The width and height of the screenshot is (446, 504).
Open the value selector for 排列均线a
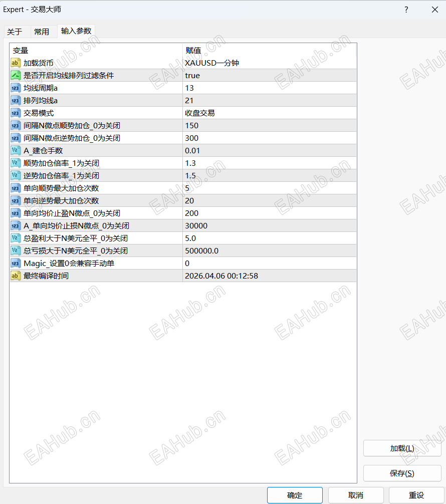tap(226, 100)
